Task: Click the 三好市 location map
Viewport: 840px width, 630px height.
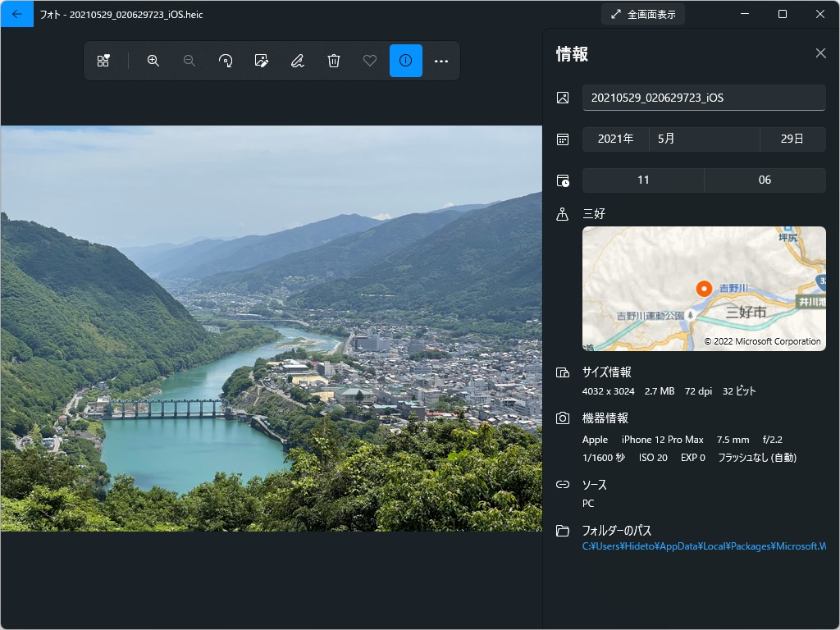Action: pyautogui.click(x=704, y=289)
